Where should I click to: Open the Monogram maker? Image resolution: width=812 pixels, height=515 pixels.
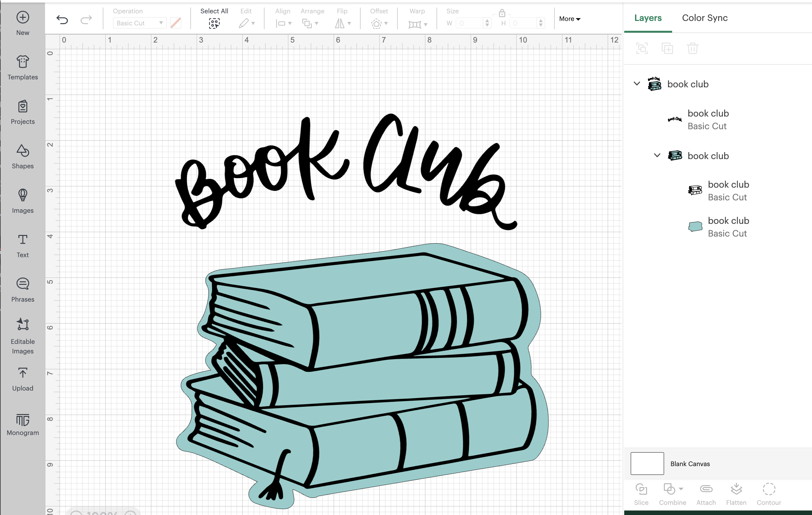22,425
